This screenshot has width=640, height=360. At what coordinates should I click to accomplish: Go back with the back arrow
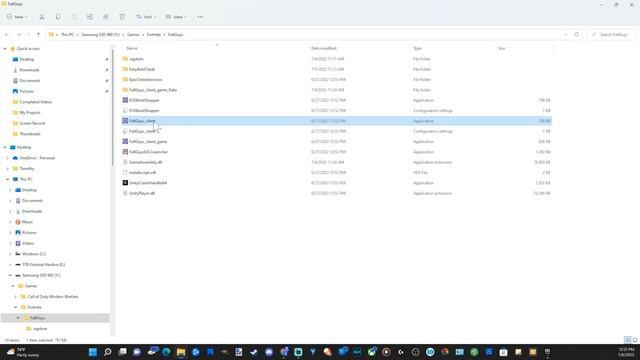point(7,35)
